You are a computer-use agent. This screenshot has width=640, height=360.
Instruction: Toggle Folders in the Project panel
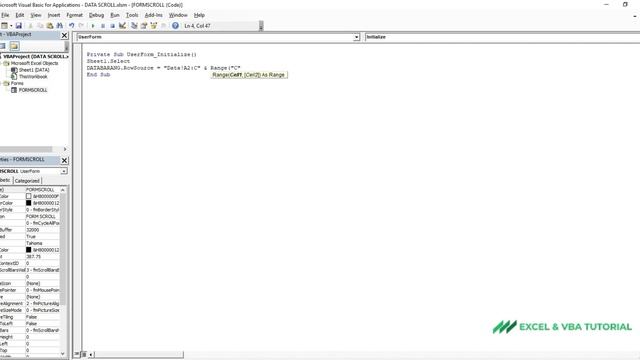14,46
